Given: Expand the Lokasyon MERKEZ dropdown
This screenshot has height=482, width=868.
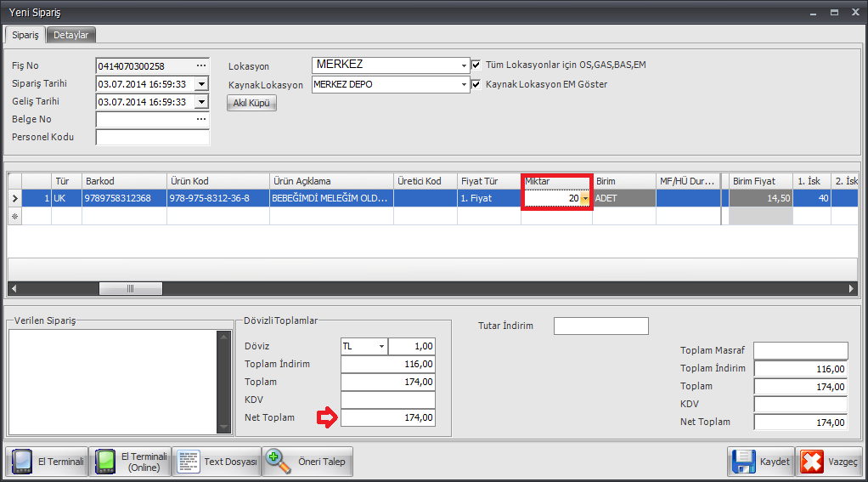Looking at the screenshot, I should 464,65.
